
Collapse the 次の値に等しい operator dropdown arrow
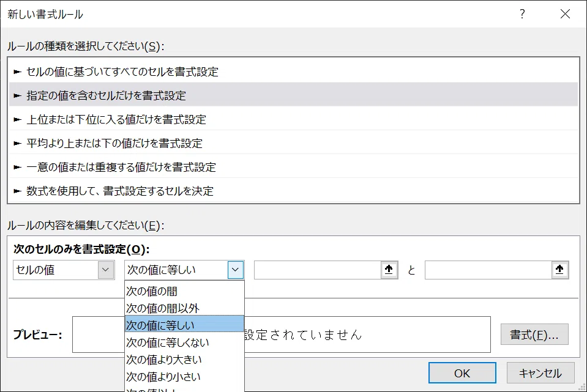(236, 270)
